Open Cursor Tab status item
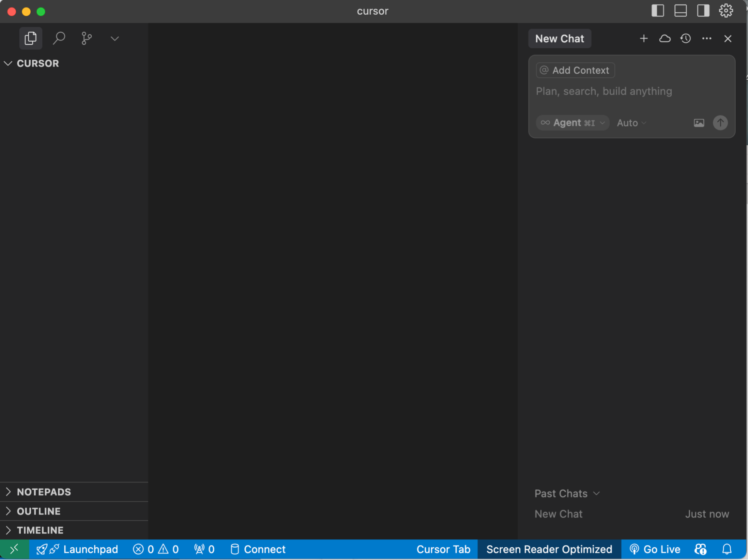The width and height of the screenshot is (748, 560). tap(443, 549)
